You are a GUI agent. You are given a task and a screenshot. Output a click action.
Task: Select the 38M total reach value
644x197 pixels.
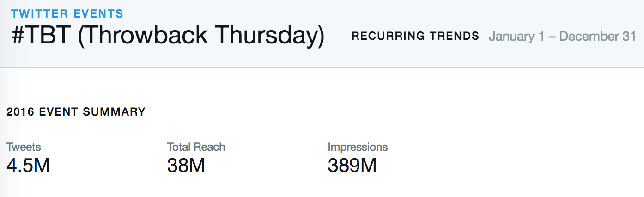coord(186,166)
